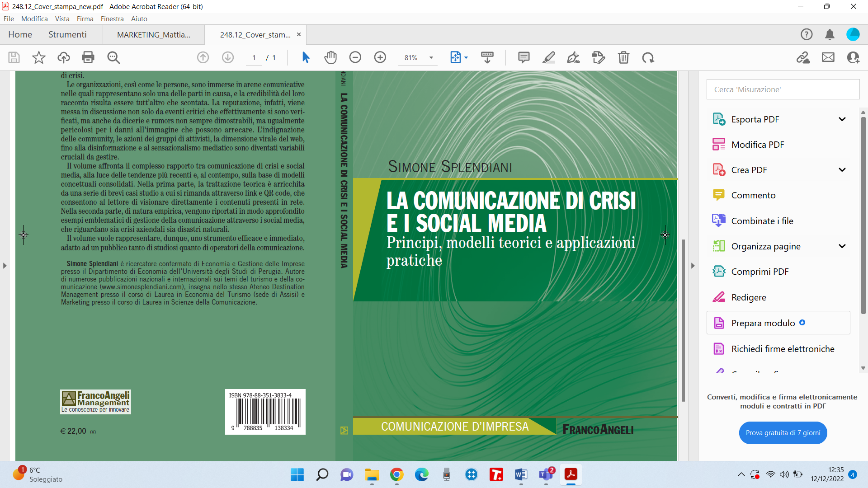Open the zoom percentage dropdown

pos(431,57)
